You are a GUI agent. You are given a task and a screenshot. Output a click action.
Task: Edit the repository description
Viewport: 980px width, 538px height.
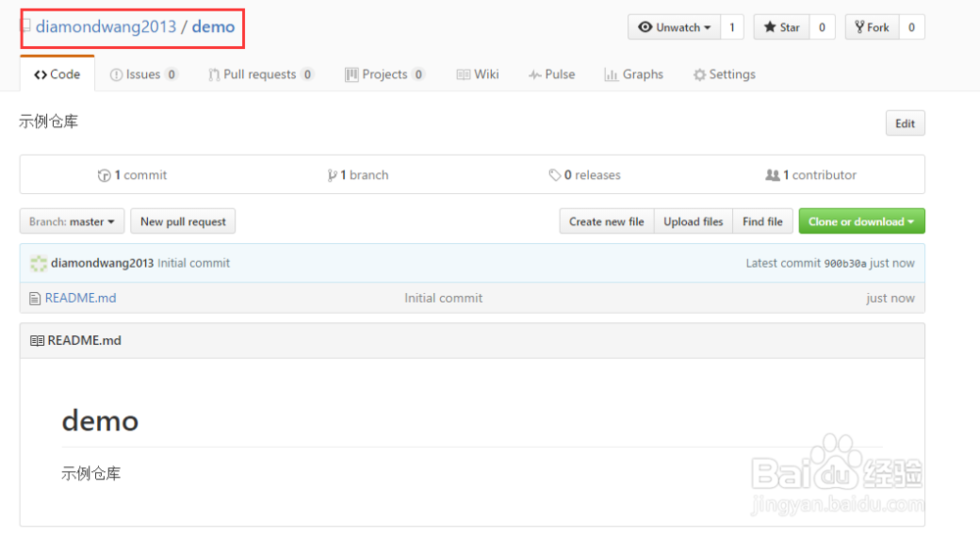tap(905, 123)
